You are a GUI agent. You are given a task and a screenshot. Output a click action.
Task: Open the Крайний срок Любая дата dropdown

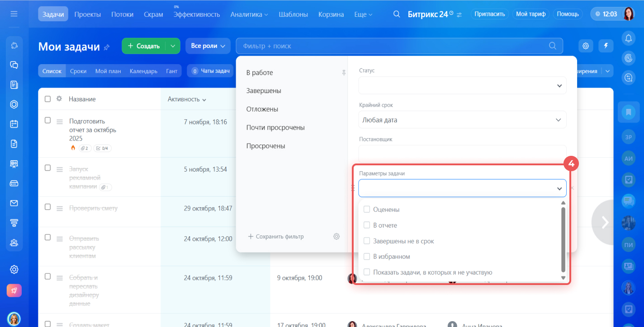pyautogui.click(x=462, y=120)
